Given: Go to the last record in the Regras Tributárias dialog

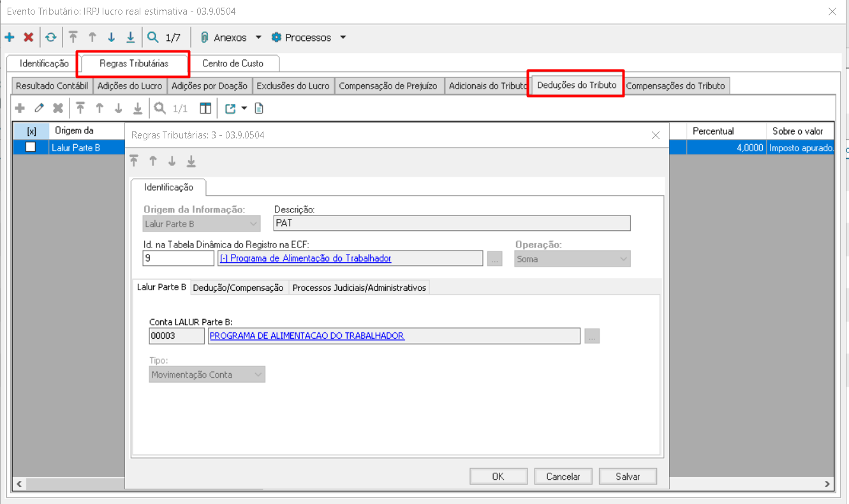Looking at the screenshot, I should tap(191, 161).
